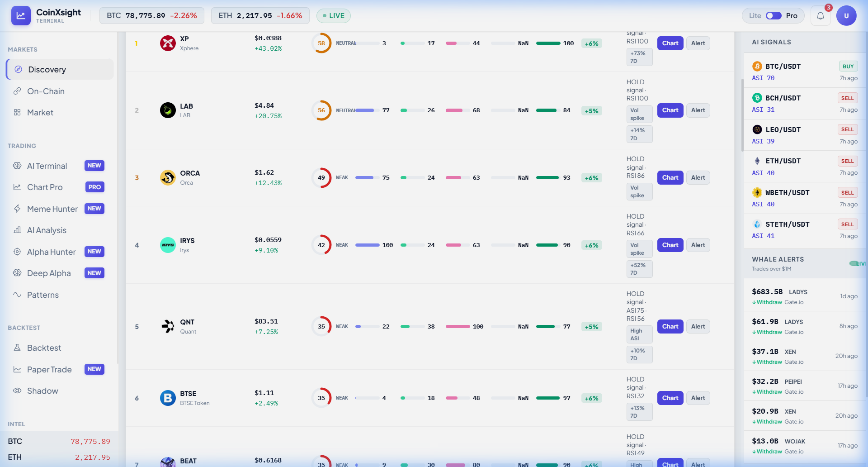Screen dimensions: 868x467
Task: Click the AI Analysis bar chart icon
Action: (17, 230)
